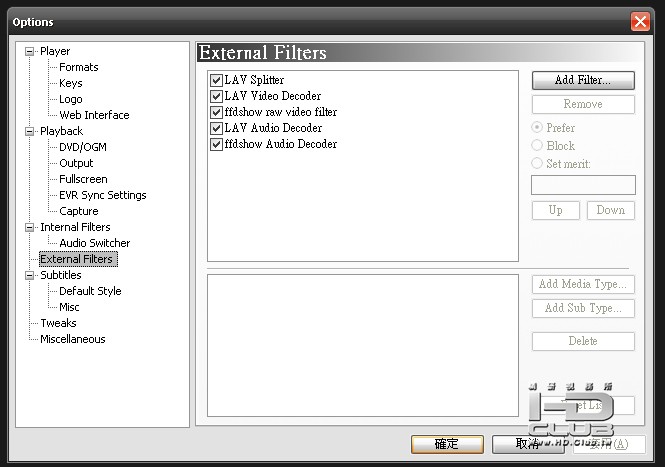Image resolution: width=665 pixels, height=467 pixels.
Task: Disable the ffdshow Audio Decoder checkbox
Action: point(216,144)
